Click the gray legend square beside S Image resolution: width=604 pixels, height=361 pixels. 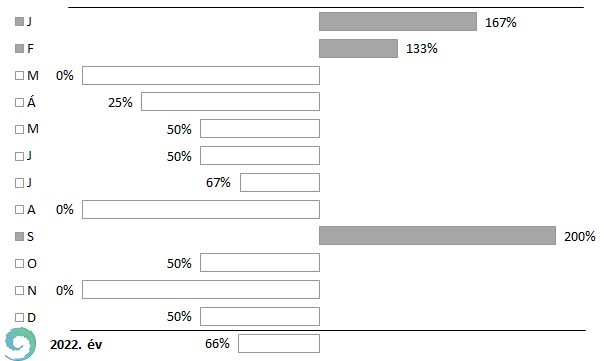19,237
